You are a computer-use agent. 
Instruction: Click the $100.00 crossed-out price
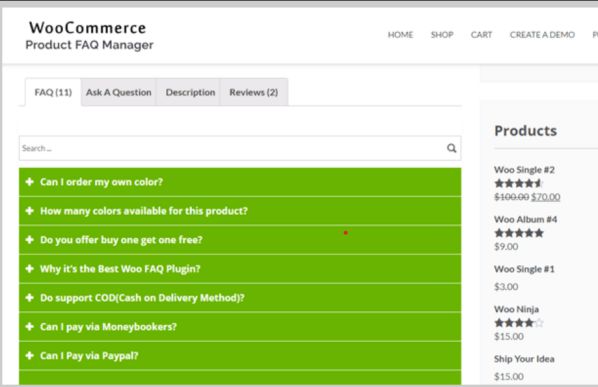pos(511,197)
